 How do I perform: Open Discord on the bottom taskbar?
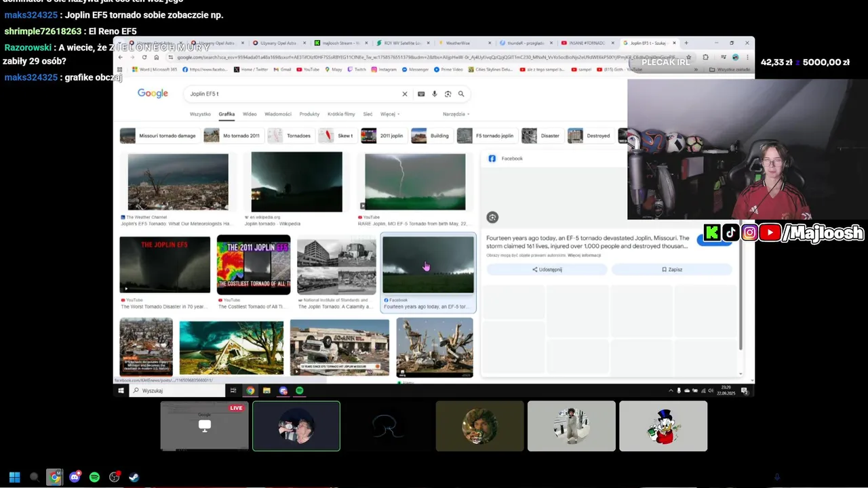(x=75, y=477)
